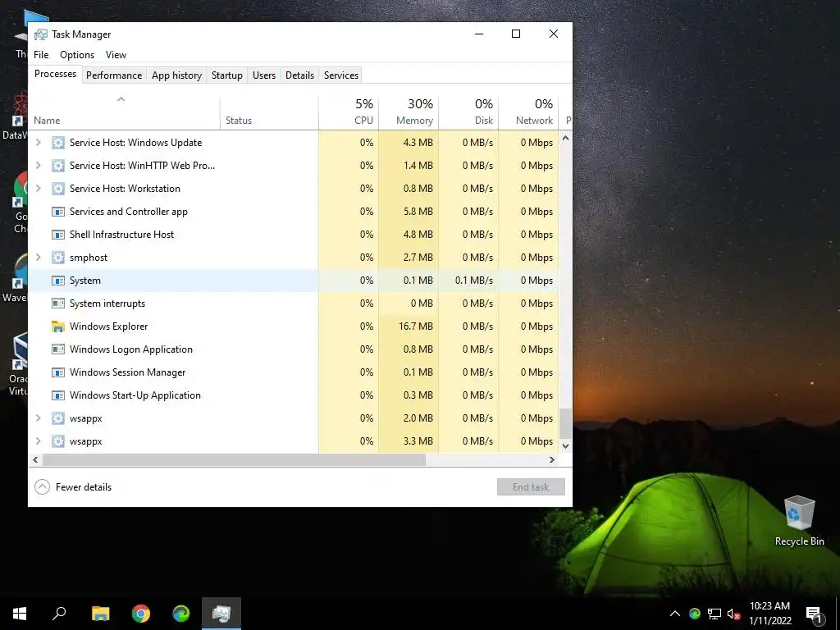Viewport: 840px width, 630px height.
Task: Switch to the App history tab
Action: (177, 75)
